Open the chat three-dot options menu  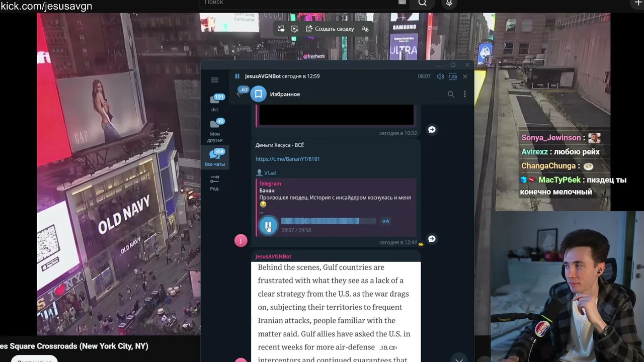click(464, 94)
